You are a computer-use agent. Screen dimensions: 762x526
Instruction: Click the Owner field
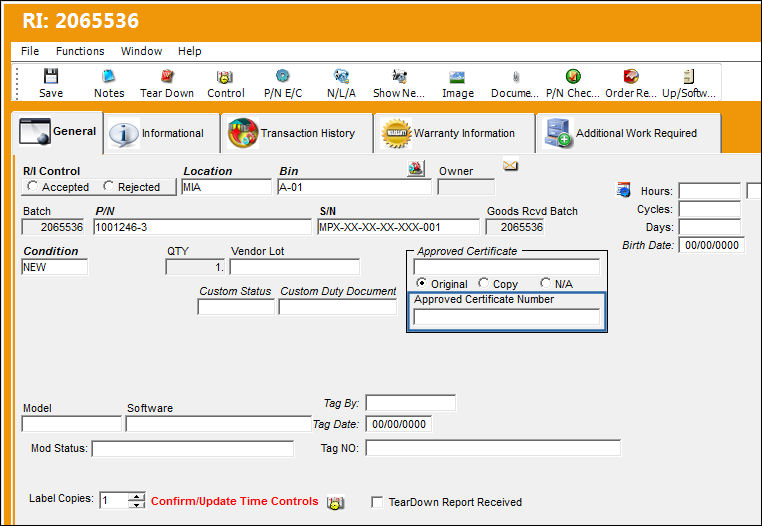coord(466,187)
